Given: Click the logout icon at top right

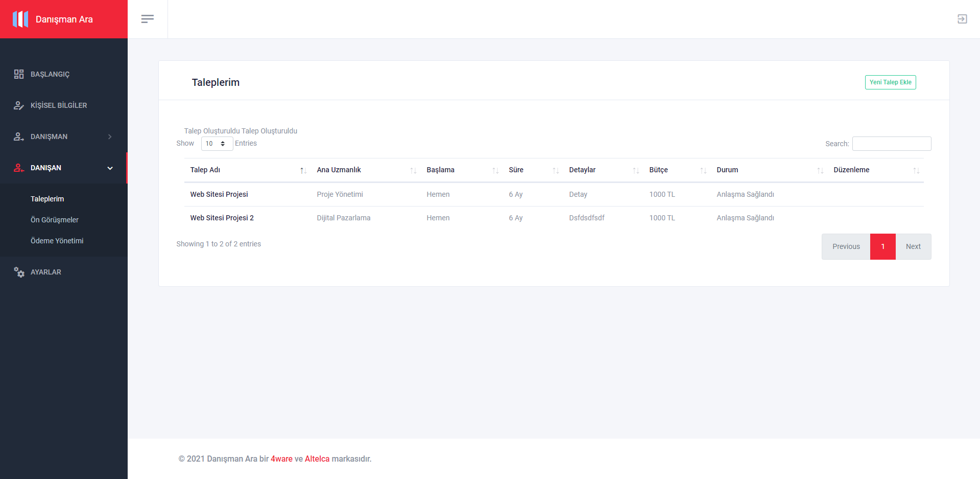Looking at the screenshot, I should coord(962,19).
